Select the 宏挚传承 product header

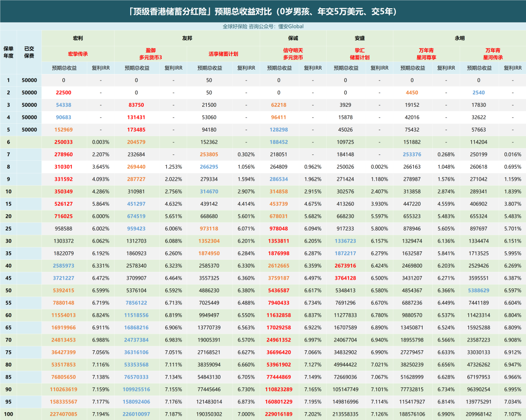78,54
